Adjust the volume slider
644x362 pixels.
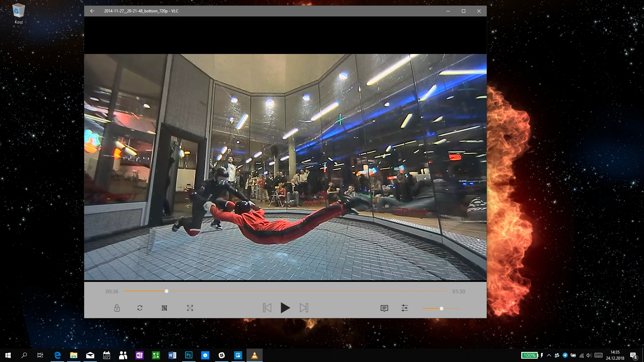tap(441, 308)
